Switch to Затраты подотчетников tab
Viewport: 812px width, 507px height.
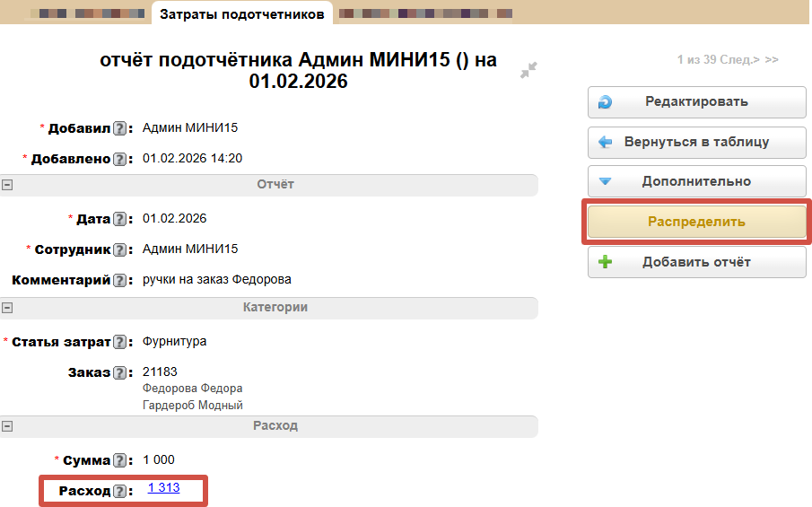click(242, 13)
